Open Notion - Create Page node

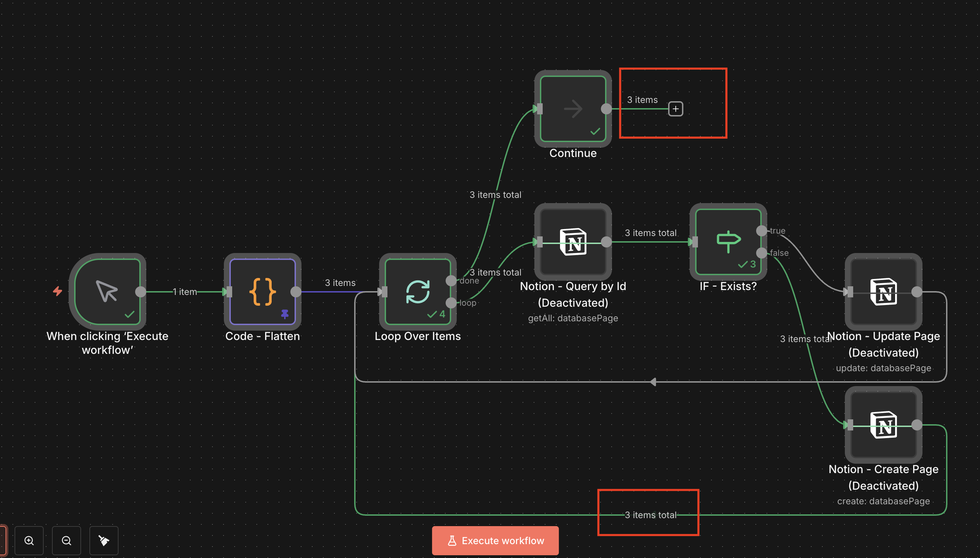click(883, 425)
